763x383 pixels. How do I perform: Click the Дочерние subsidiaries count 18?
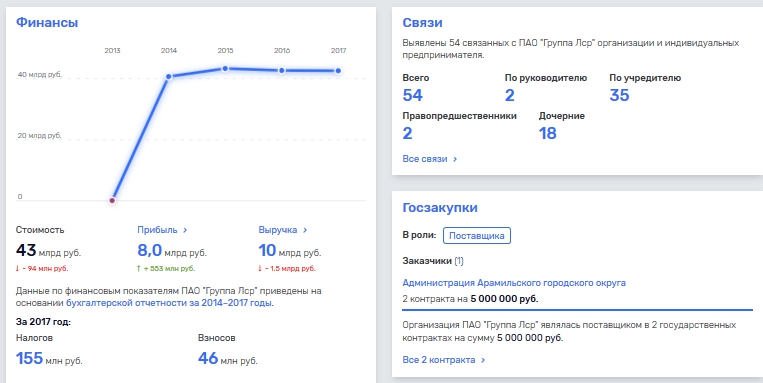pyautogui.click(x=547, y=133)
